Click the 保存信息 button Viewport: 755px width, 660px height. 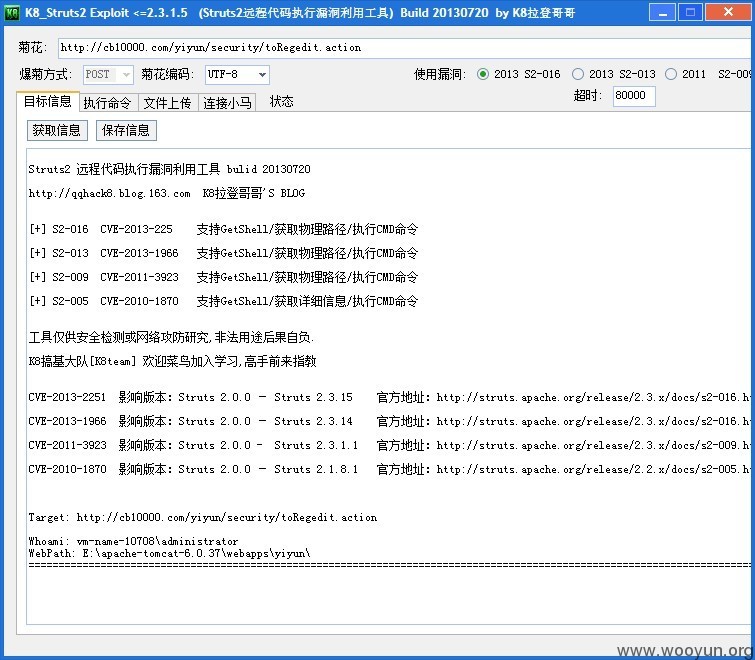126,130
